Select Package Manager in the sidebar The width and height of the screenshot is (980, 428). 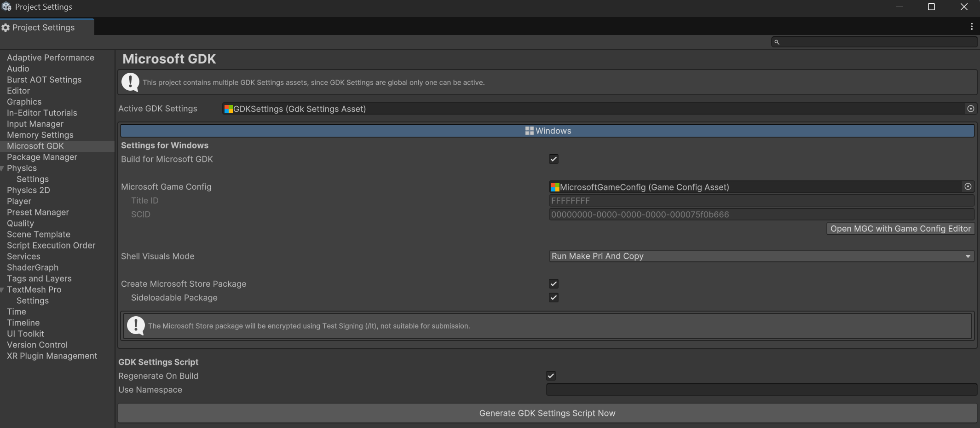tap(41, 157)
